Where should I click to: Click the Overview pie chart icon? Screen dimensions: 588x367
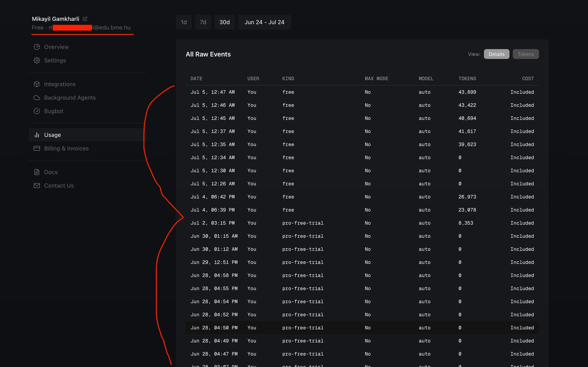tap(37, 47)
